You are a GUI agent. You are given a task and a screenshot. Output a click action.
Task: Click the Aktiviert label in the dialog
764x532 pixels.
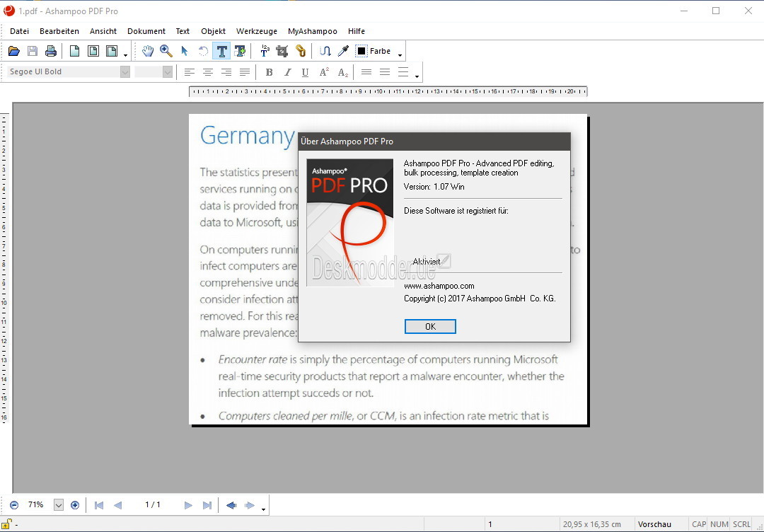tap(427, 262)
